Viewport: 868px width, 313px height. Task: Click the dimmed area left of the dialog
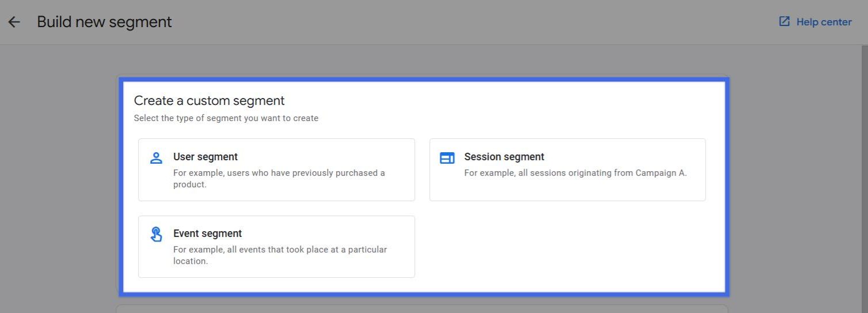[x=58, y=179]
